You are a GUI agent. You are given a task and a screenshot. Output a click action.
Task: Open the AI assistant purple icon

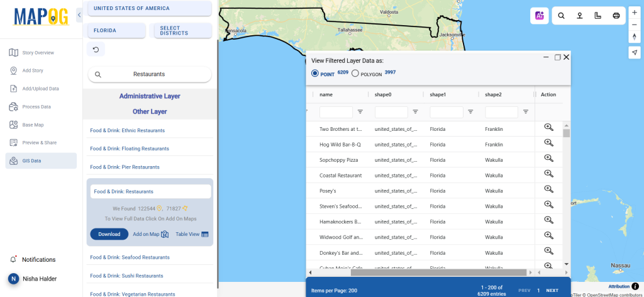(539, 16)
